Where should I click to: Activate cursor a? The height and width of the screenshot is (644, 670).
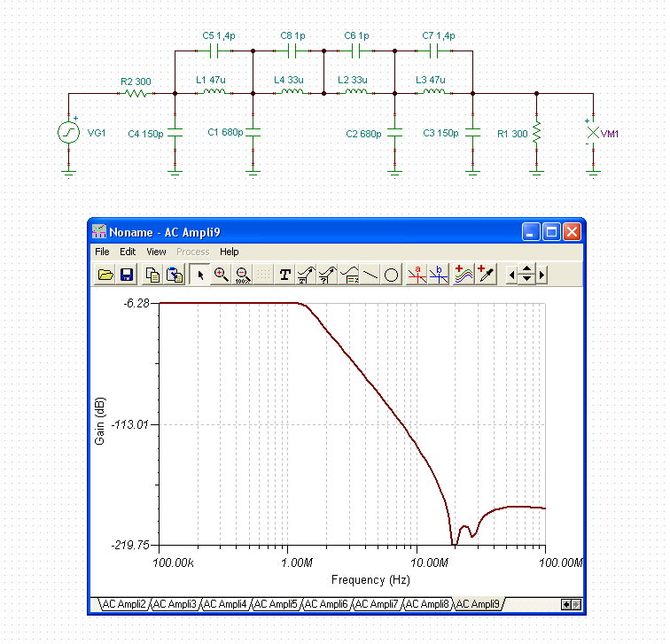click(417, 275)
